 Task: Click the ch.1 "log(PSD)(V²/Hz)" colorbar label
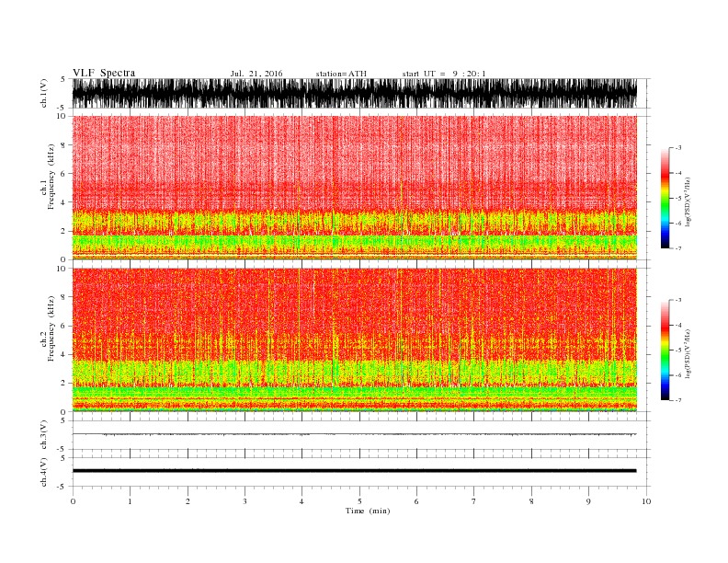(688, 202)
